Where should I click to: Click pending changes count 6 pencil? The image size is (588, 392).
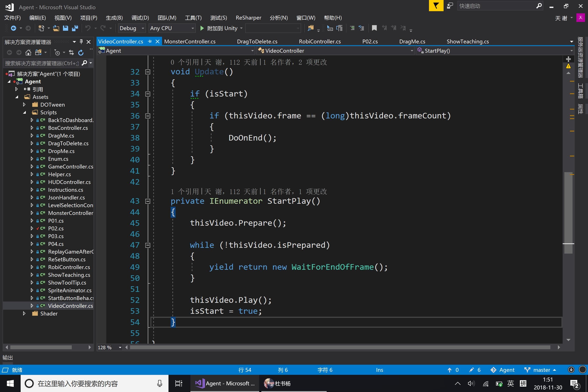475,370
